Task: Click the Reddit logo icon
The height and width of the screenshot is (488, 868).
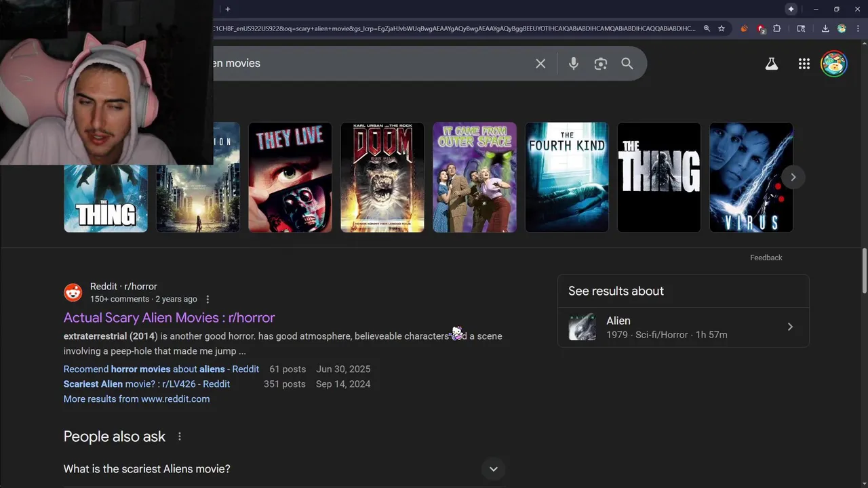Action: coord(73,292)
